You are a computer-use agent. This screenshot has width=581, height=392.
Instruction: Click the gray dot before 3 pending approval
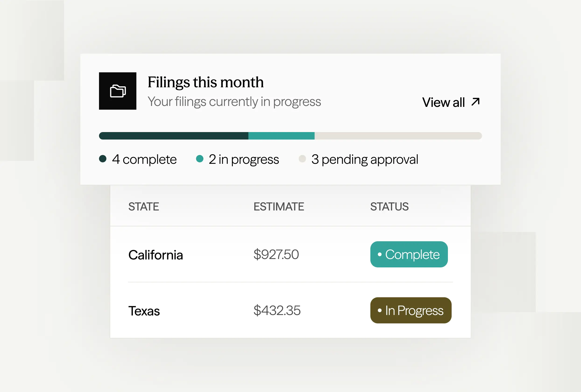[302, 159]
